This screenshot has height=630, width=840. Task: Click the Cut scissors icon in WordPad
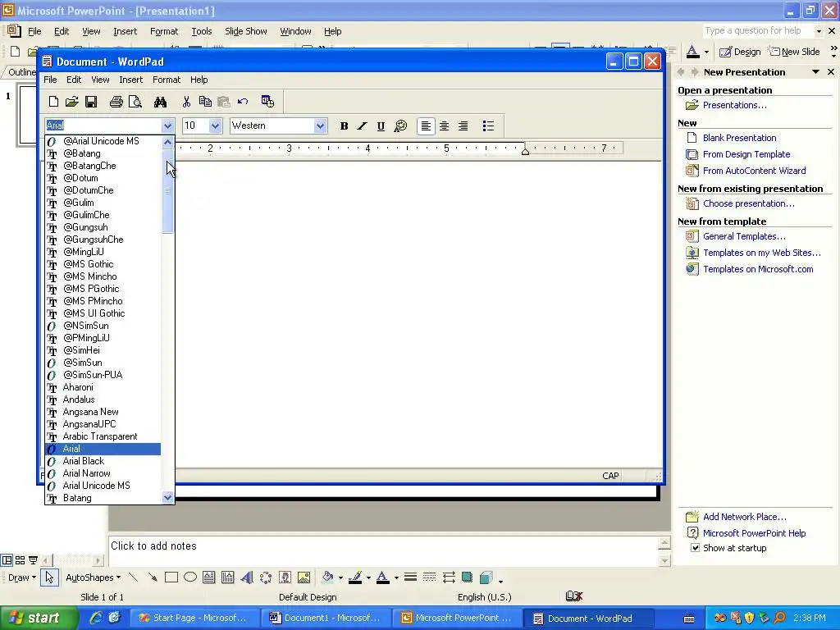(186, 101)
